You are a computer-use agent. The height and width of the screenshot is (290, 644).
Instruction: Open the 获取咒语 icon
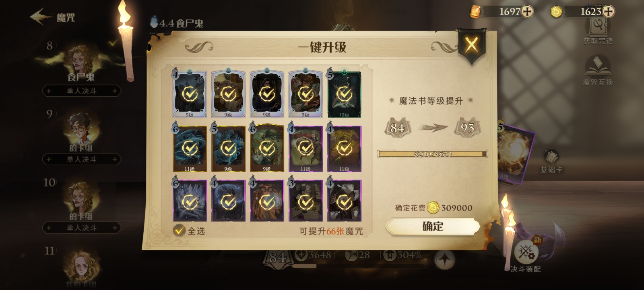coord(598,30)
